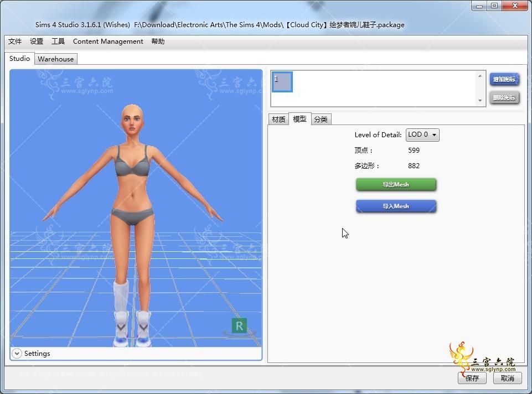
Task: Open the 帮助 menu
Action: 158,42
